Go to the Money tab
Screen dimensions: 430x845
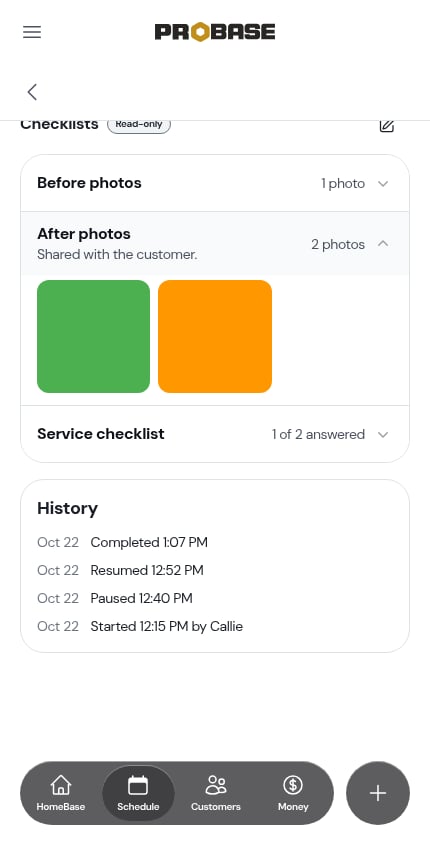pos(293,793)
